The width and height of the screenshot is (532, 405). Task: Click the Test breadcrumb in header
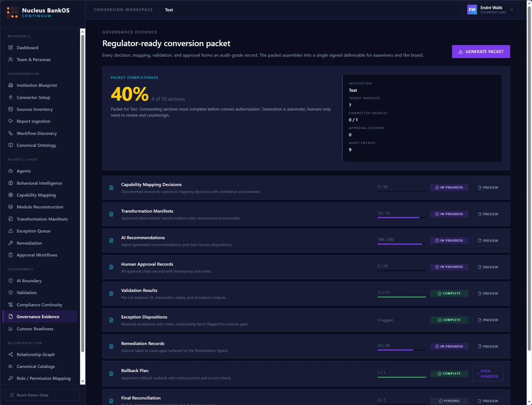pyautogui.click(x=169, y=10)
